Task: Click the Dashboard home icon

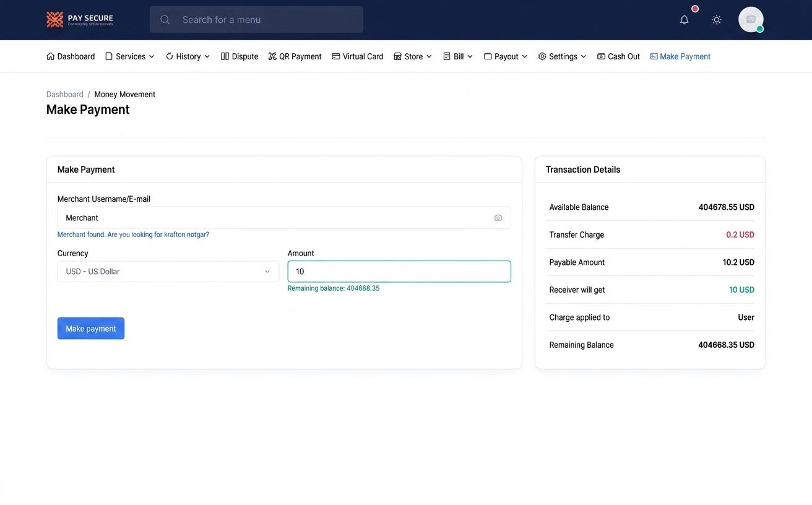Action: (x=50, y=56)
